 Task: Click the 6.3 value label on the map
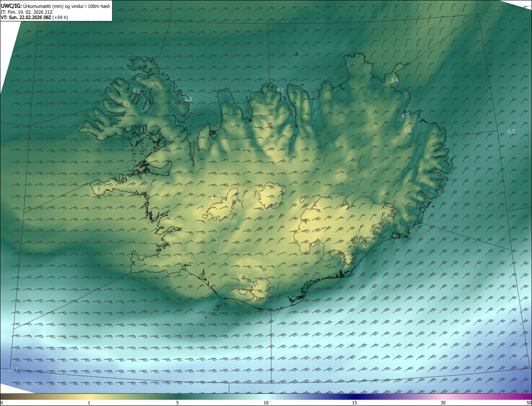pyautogui.click(x=188, y=100)
